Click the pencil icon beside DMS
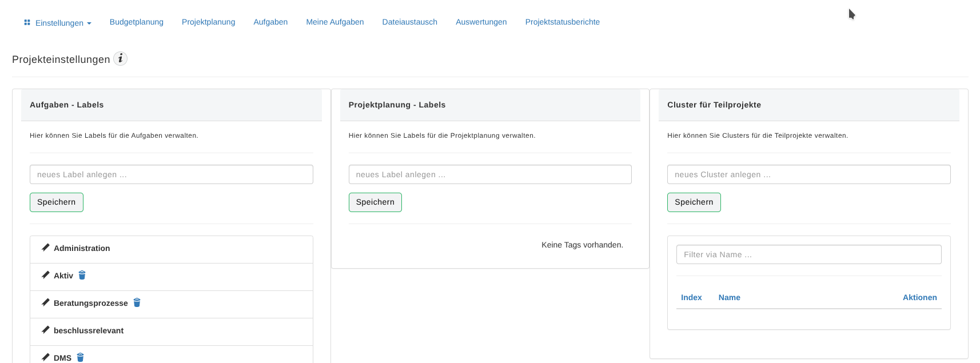Viewport: 980px width, 363px height. pos(46,357)
